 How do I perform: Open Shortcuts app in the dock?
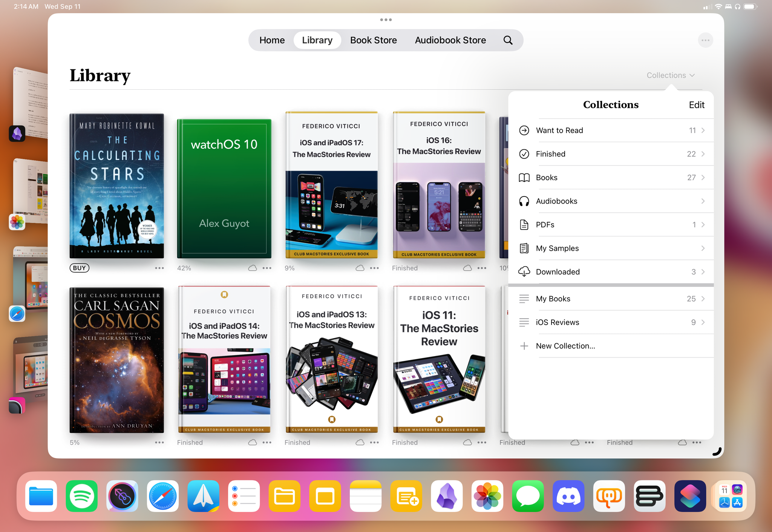(690, 496)
